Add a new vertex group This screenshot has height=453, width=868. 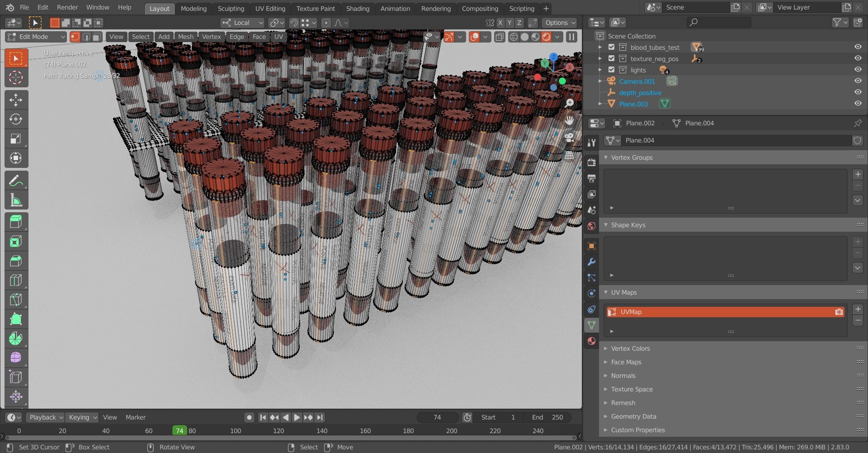point(858,174)
